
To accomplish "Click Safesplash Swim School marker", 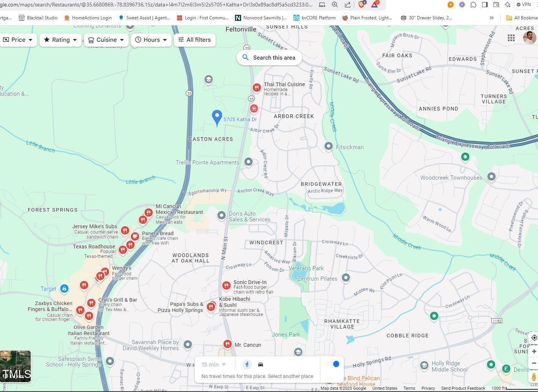I will click(x=110, y=361).
